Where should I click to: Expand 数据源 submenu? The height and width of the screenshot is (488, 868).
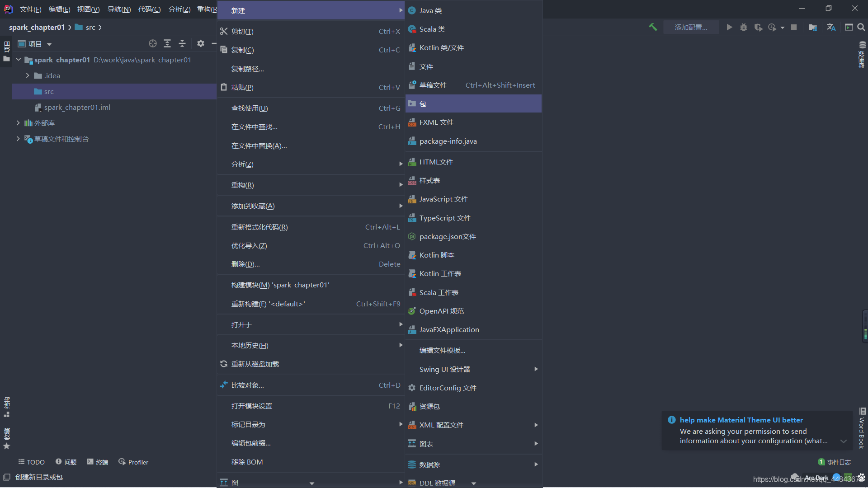coord(473,465)
